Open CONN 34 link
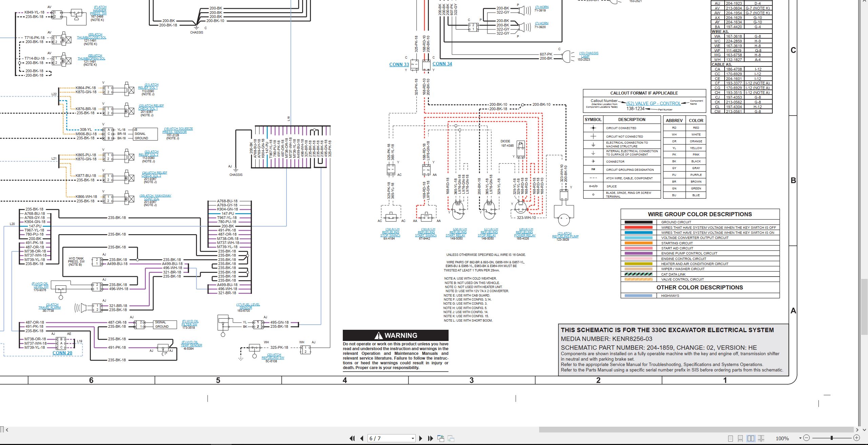Image resolution: width=868 pixels, height=445 pixels. pyautogui.click(x=442, y=64)
